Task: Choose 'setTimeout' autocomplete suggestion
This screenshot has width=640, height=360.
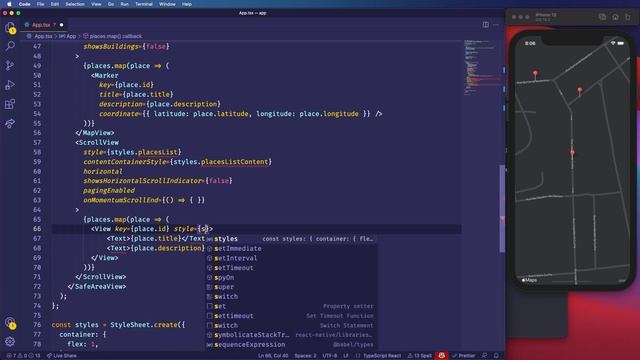Action: click(291, 268)
